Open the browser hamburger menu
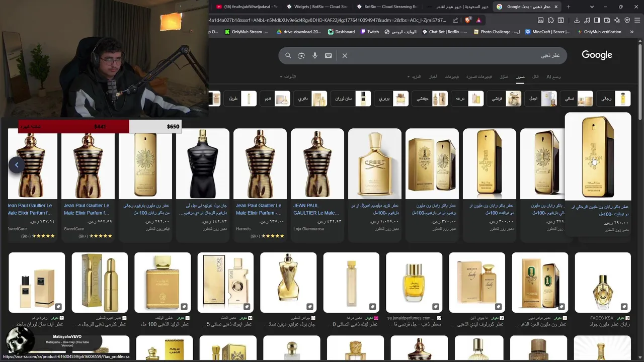The image size is (644, 362). point(637,20)
